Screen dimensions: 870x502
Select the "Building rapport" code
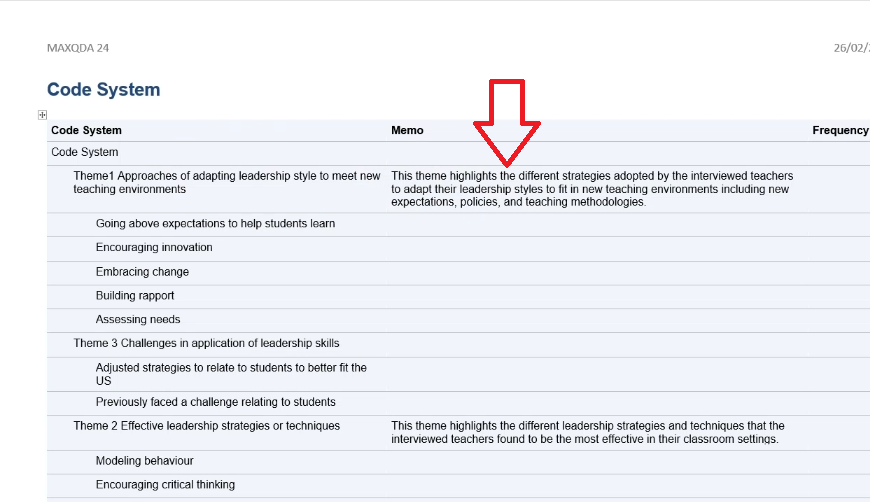tap(135, 296)
